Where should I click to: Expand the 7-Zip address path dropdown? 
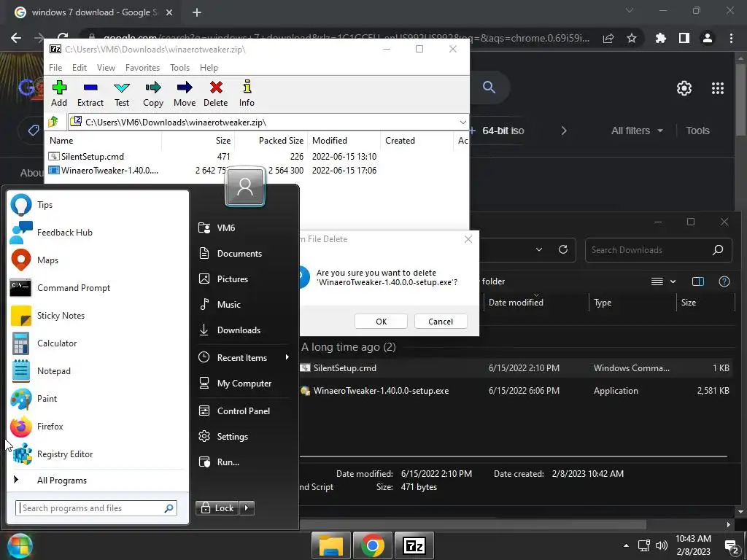coord(462,122)
